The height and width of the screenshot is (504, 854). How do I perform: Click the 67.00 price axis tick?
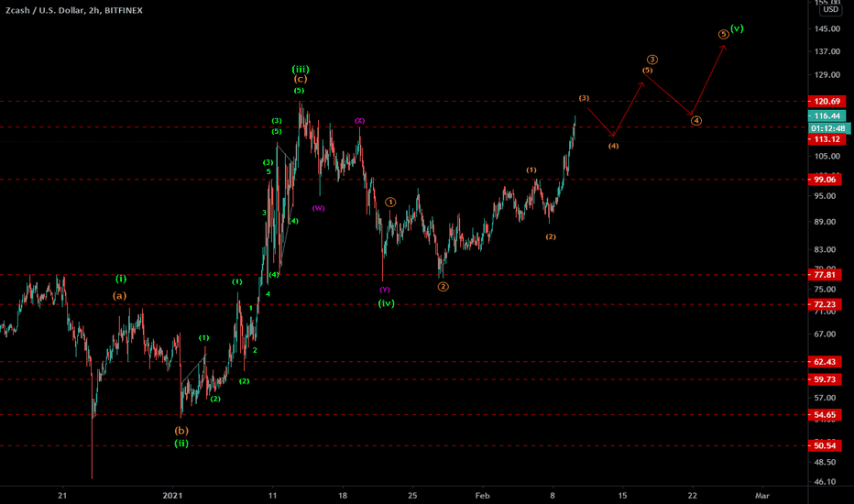(825, 334)
